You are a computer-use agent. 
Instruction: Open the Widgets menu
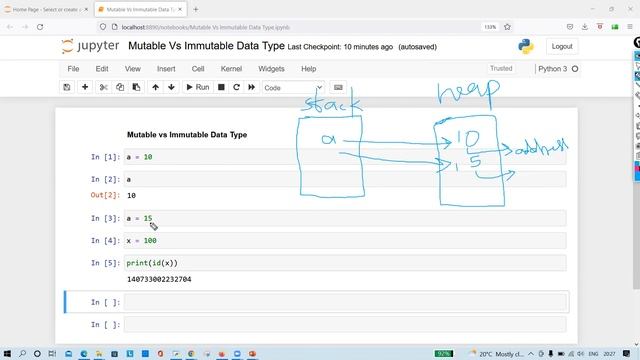coord(271,69)
